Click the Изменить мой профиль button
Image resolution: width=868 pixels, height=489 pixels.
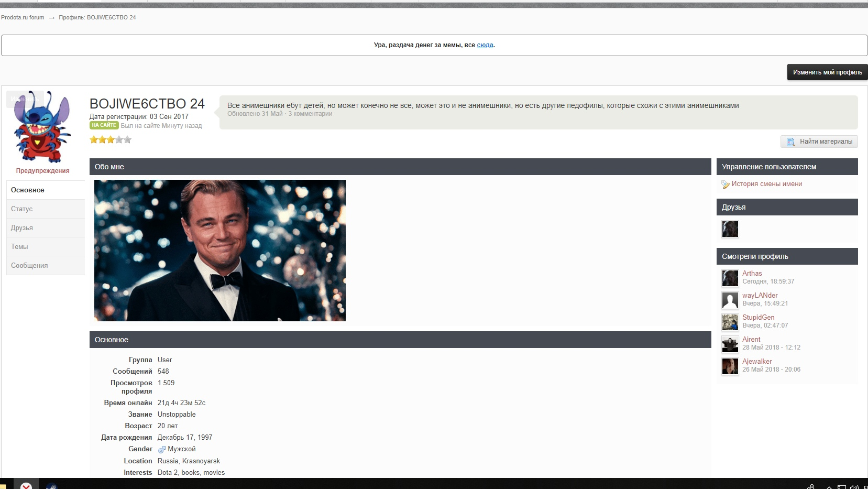(827, 72)
